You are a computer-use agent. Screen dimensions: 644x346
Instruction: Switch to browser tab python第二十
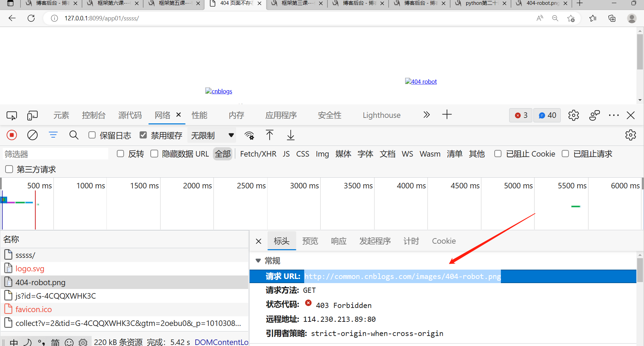coord(480,3)
